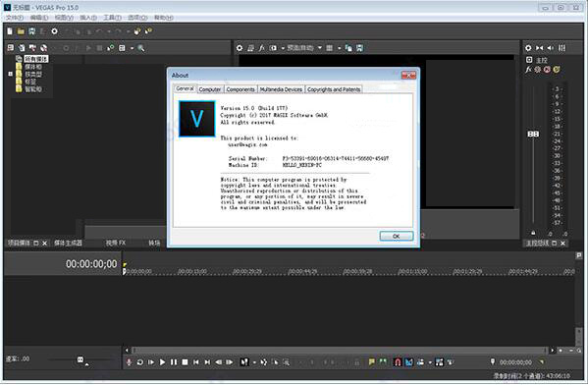Open the preview panel Properties gear icon
Screen dimensions: 588x385
[240, 48]
